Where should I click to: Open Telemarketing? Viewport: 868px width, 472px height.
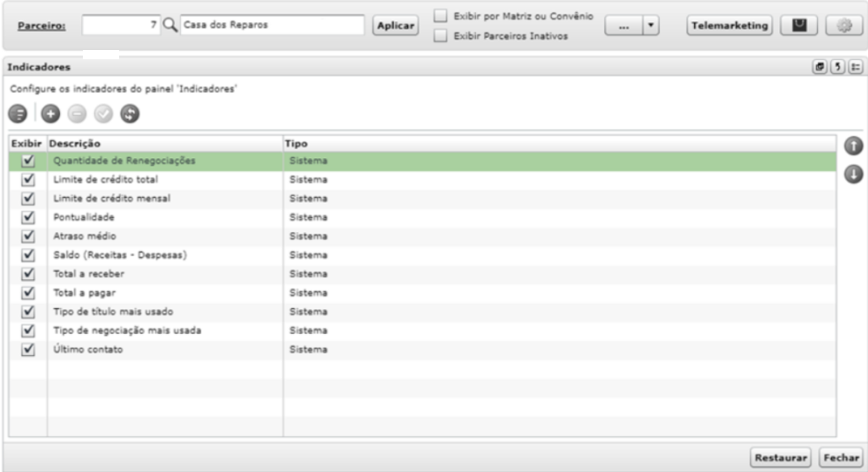click(729, 25)
